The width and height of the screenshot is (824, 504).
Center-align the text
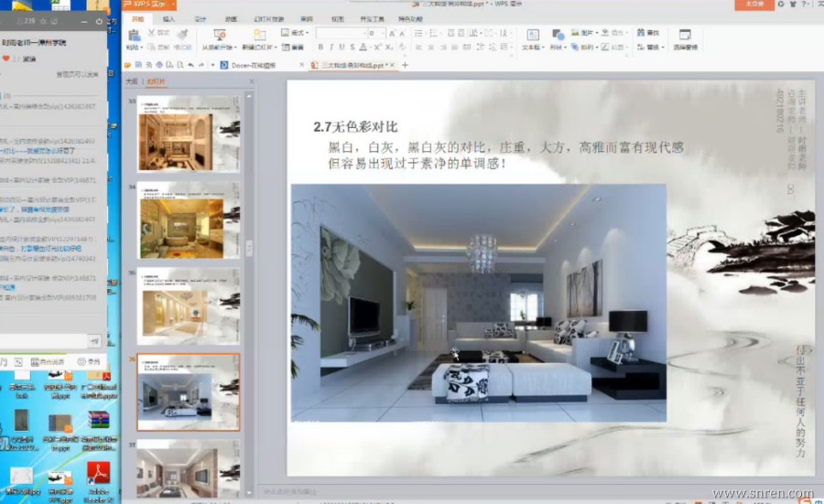tap(431, 48)
